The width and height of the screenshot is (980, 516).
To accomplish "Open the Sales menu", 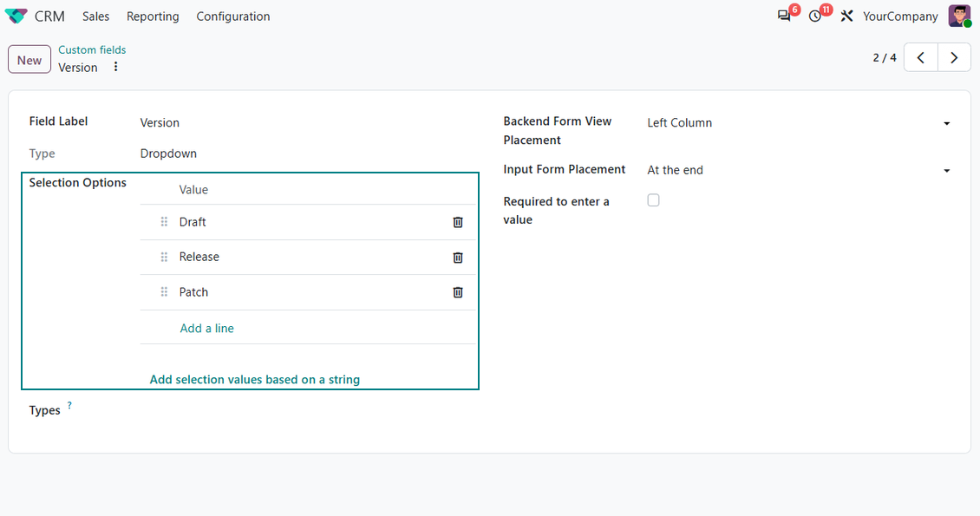I will pos(95,16).
